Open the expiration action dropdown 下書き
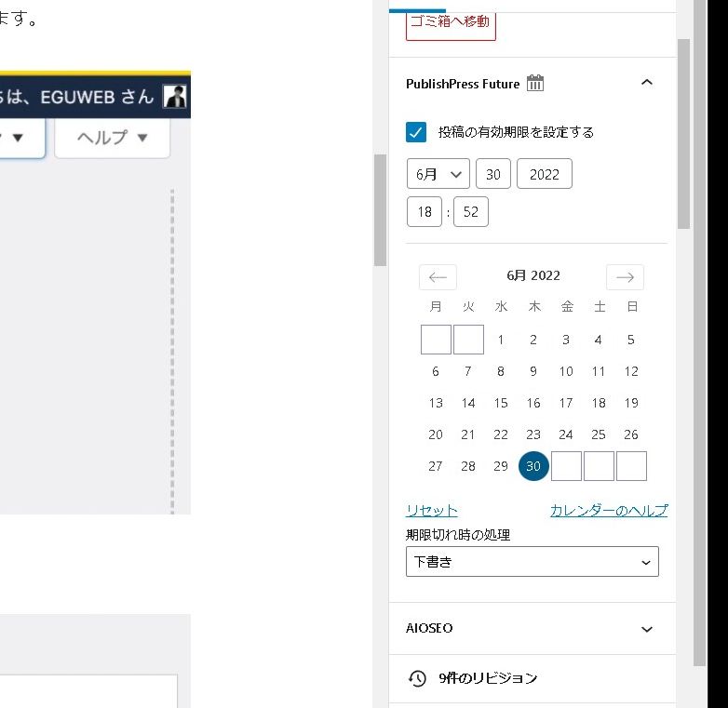 click(533, 562)
